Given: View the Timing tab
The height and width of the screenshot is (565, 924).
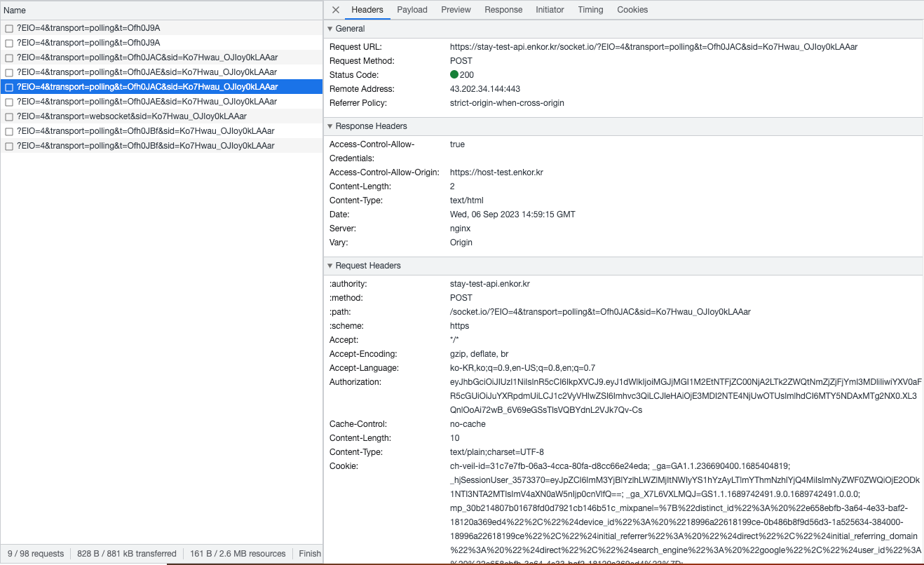Looking at the screenshot, I should tap(590, 10).
